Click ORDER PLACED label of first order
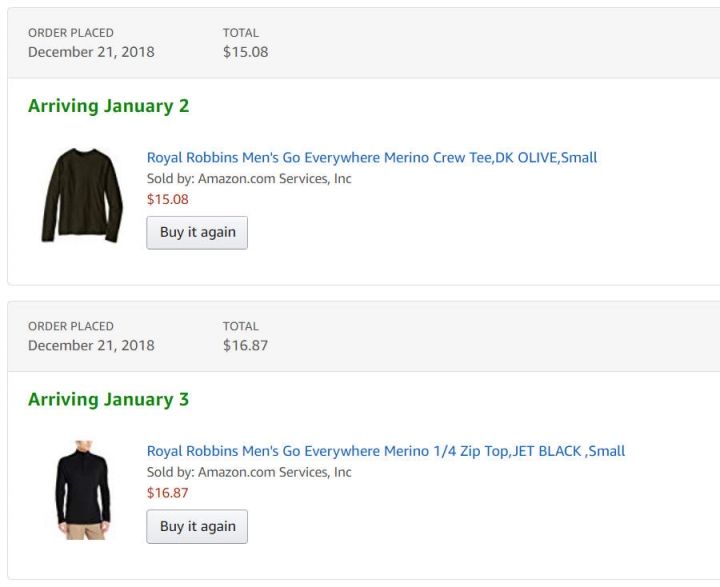Image resolution: width=720 pixels, height=587 pixels. click(x=70, y=33)
